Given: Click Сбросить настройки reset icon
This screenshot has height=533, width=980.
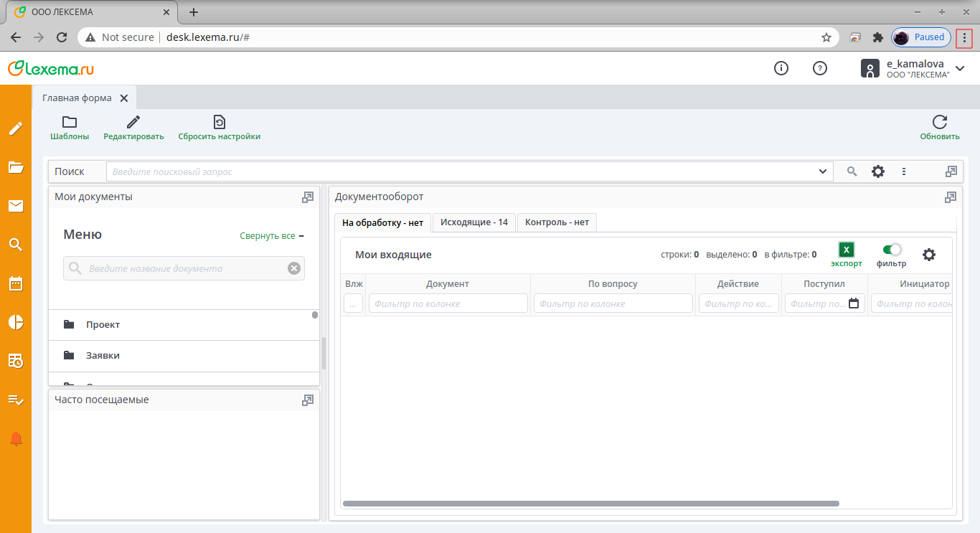Looking at the screenshot, I should [219, 123].
